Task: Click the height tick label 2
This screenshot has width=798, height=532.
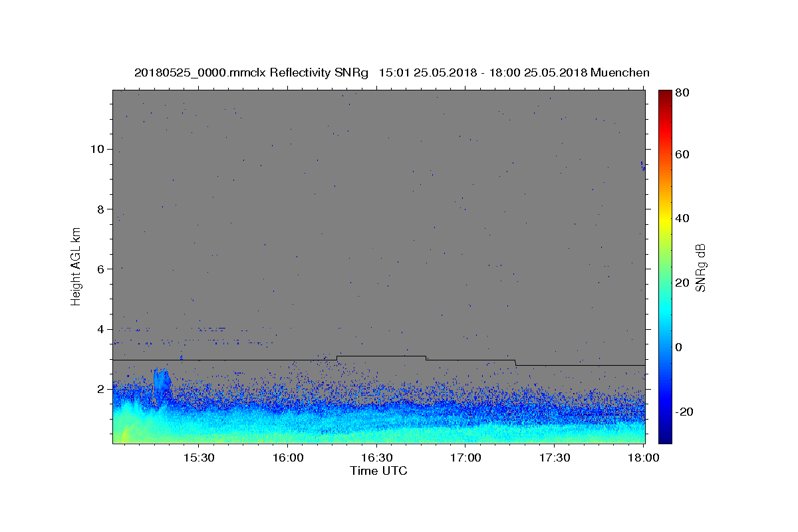Action: (x=101, y=389)
